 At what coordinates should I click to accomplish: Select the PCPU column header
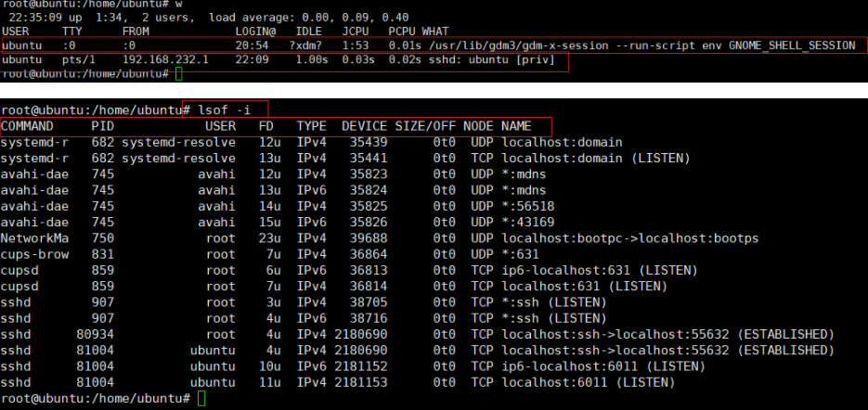(x=402, y=31)
